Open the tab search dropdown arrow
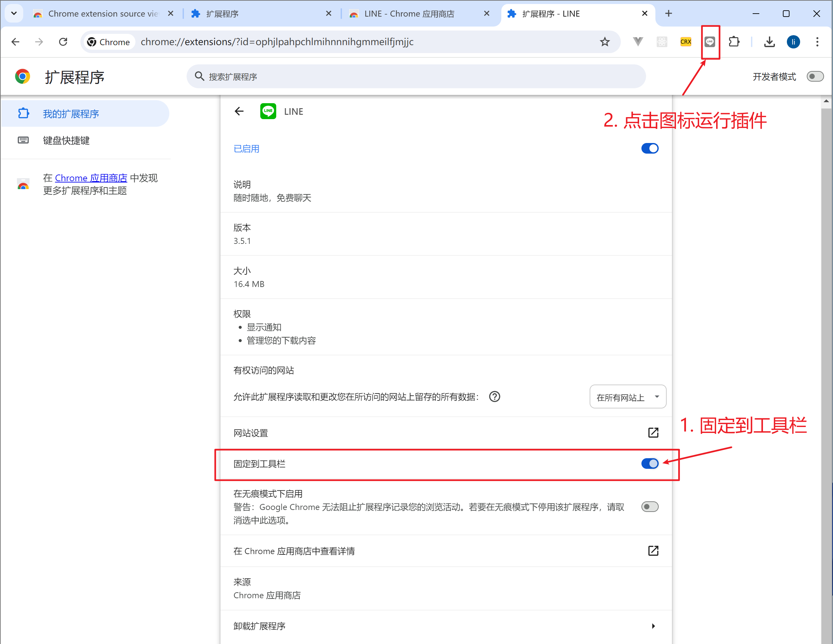 point(14,13)
